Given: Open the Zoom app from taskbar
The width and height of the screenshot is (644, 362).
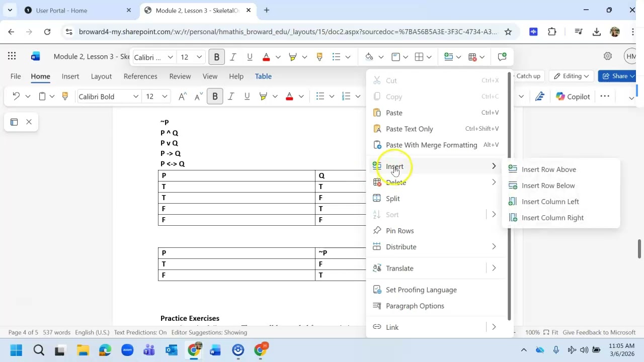Looking at the screenshot, I should click(x=127, y=350).
